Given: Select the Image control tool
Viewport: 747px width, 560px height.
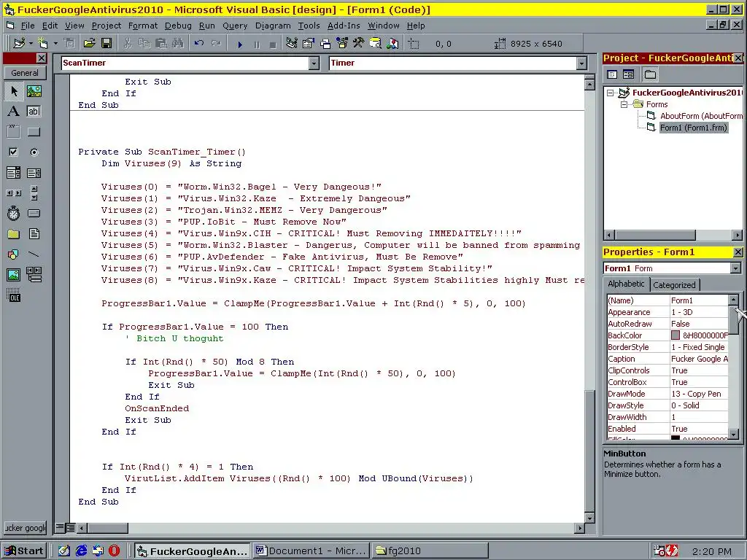Looking at the screenshot, I should (x=14, y=275).
